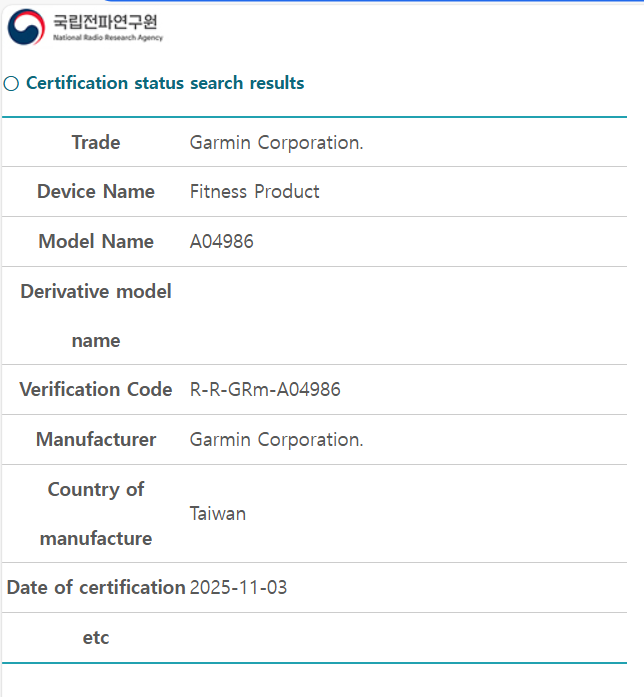Select the date '2025-11-03'

[x=238, y=588]
